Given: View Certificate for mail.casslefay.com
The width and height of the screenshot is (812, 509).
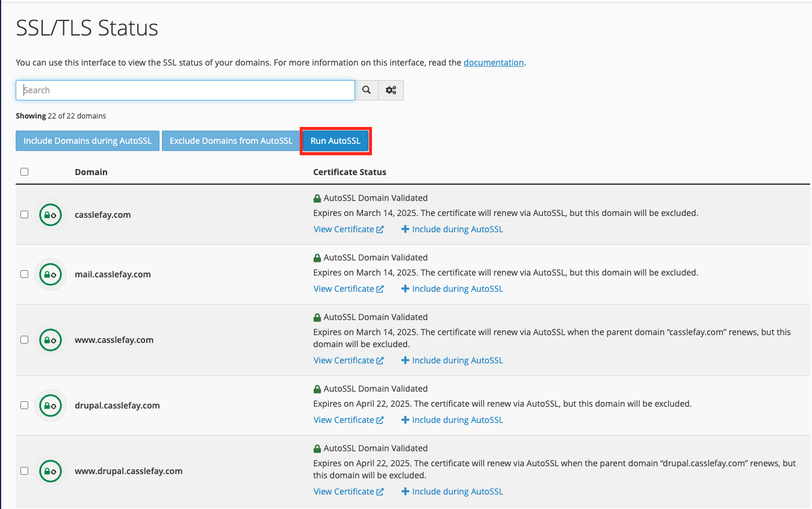Looking at the screenshot, I should 349,289.
